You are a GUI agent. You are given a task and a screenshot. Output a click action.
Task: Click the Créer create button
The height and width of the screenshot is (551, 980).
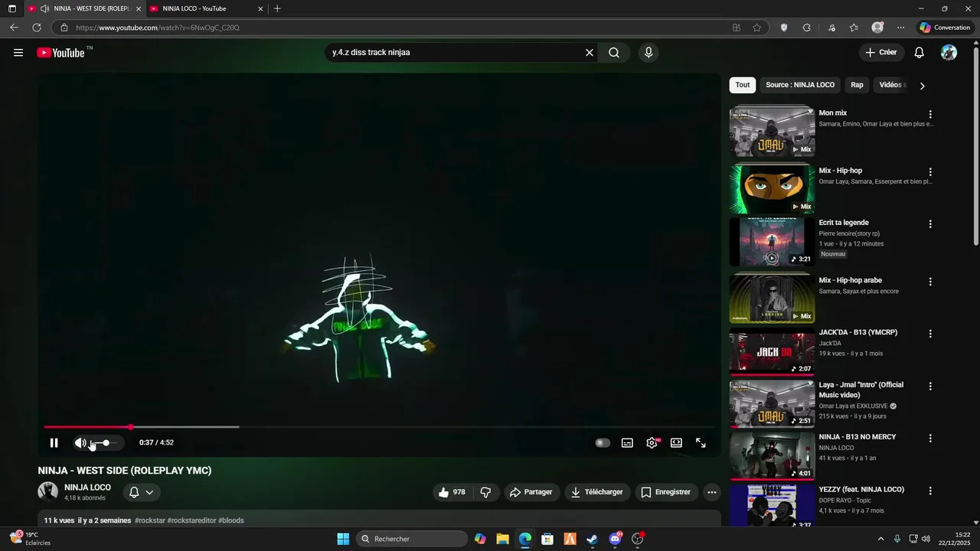(x=881, y=53)
